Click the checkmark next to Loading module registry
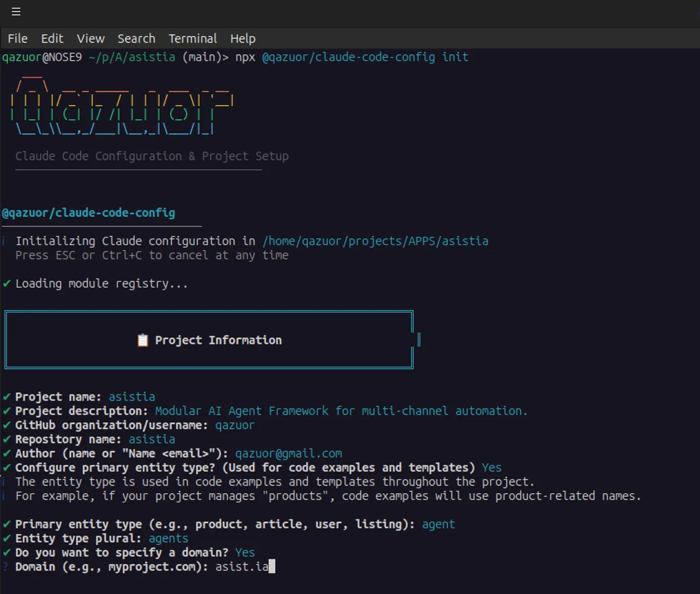This screenshot has width=700, height=594. pos(7,283)
